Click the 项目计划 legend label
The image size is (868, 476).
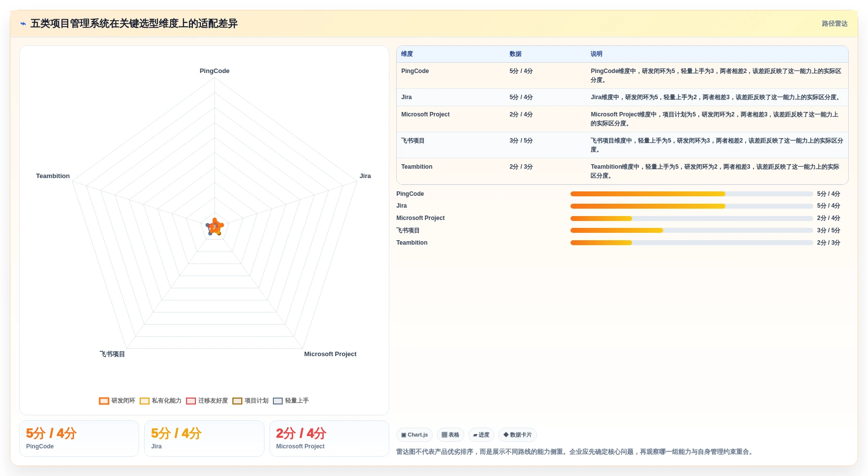pos(257,401)
